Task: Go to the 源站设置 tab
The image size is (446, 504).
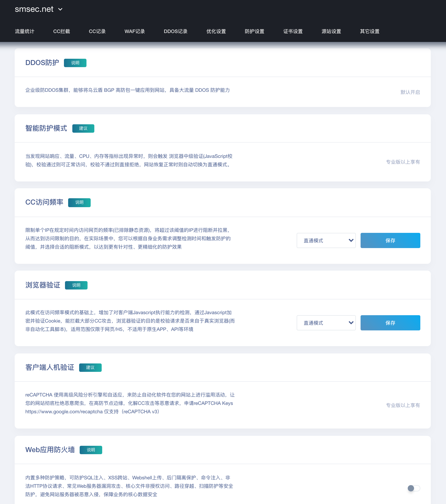Action: click(x=331, y=31)
